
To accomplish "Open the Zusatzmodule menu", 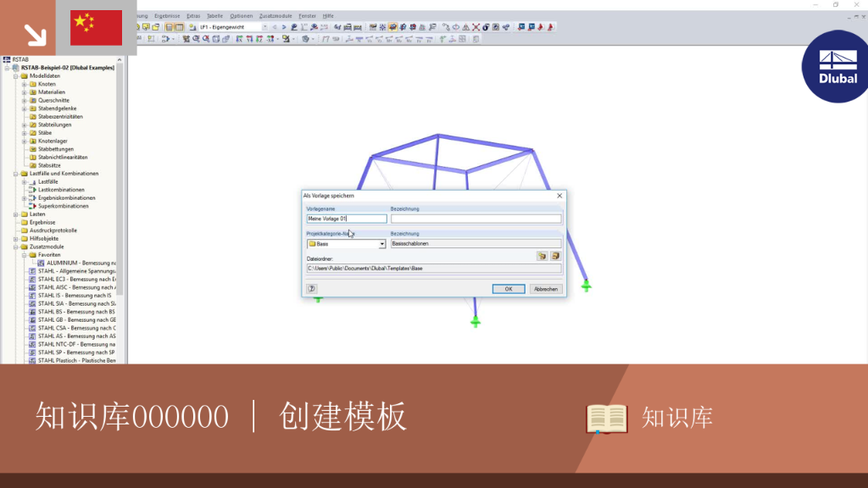I will pyautogui.click(x=275, y=16).
